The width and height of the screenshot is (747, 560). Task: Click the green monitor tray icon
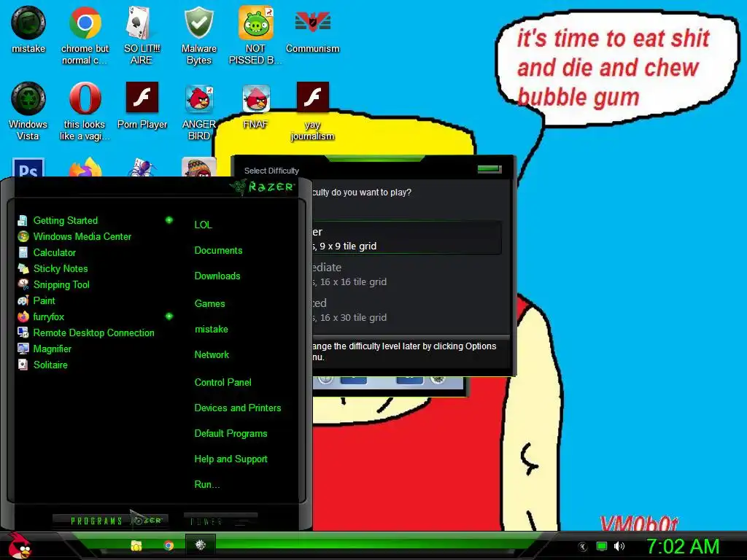coord(602,546)
